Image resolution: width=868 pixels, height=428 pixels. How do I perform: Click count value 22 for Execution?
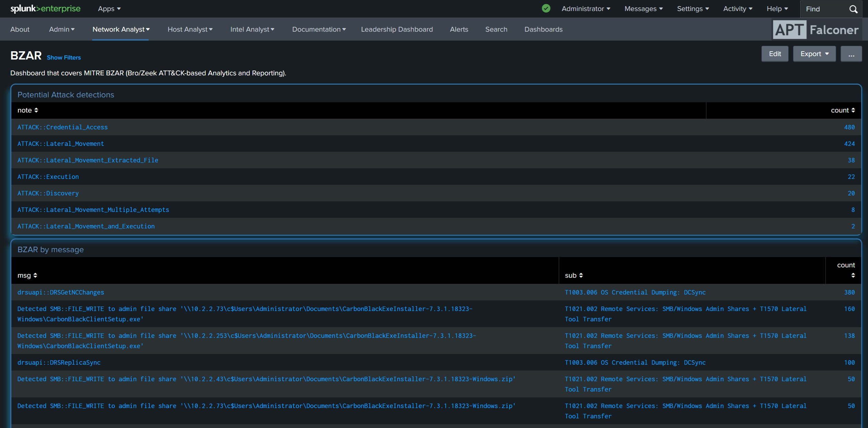point(851,176)
